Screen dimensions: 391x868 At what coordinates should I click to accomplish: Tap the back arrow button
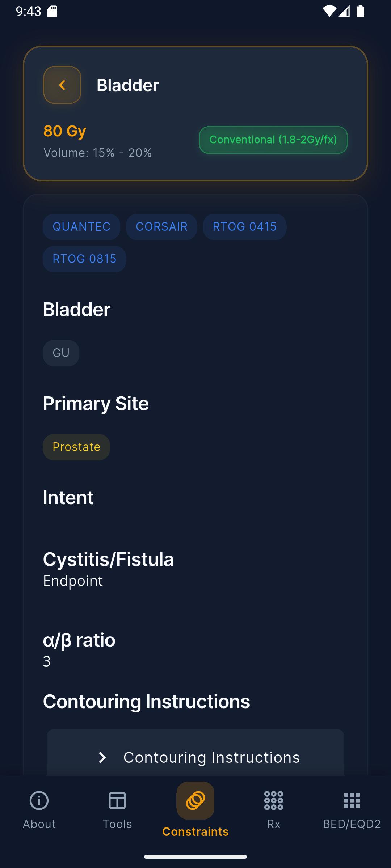click(x=62, y=85)
